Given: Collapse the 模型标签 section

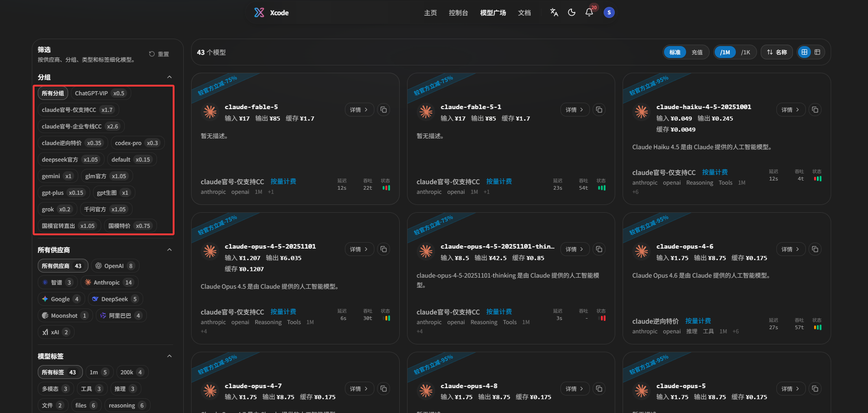Looking at the screenshot, I should [169, 356].
